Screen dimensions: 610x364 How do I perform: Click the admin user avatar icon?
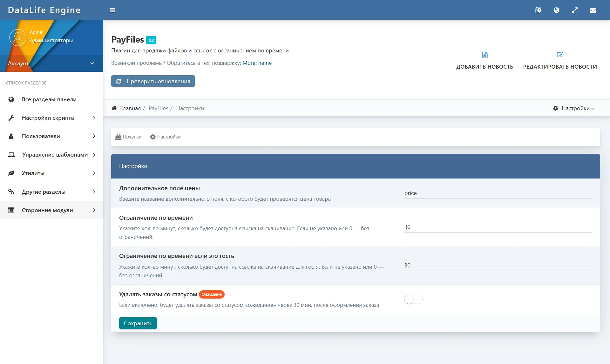click(x=18, y=37)
